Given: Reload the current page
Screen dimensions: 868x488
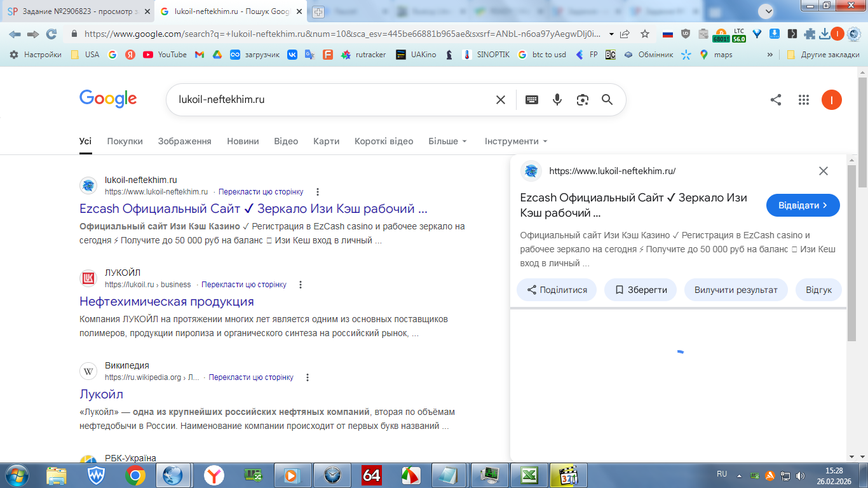Looking at the screenshot, I should coord(51,34).
